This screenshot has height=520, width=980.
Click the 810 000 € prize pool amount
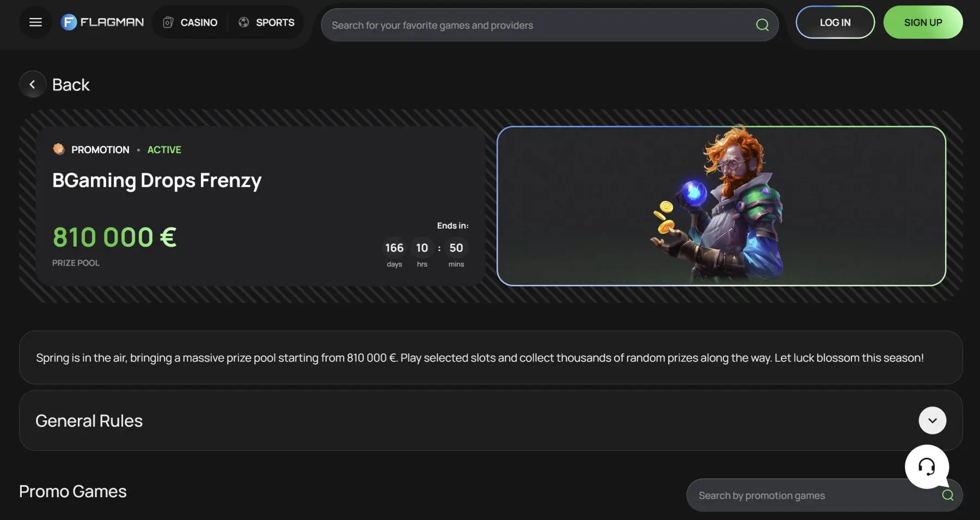coord(114,237)
